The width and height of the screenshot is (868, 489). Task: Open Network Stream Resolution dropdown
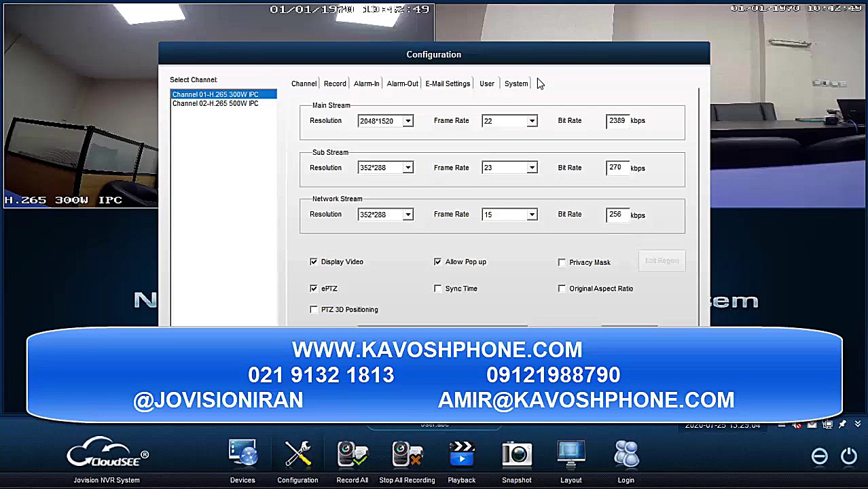coord(408,215)
